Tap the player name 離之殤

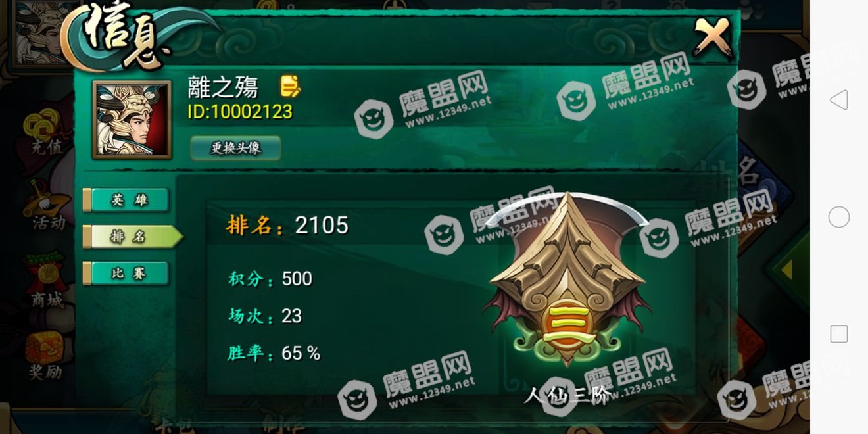point(223,87)
